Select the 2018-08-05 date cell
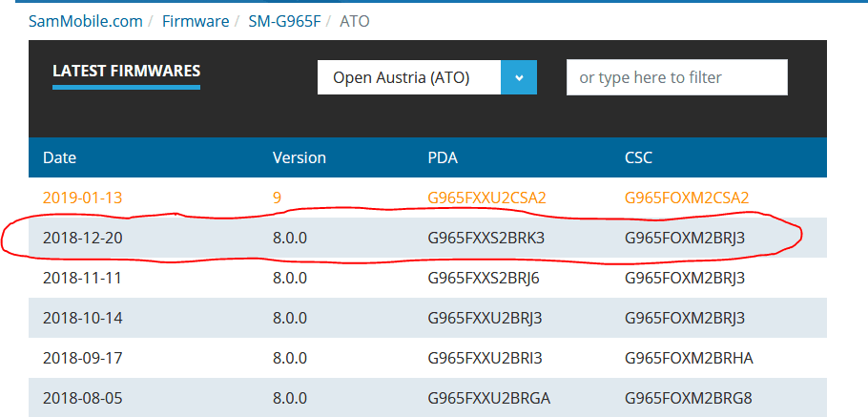Screen dimensions: 868x417 82,398
